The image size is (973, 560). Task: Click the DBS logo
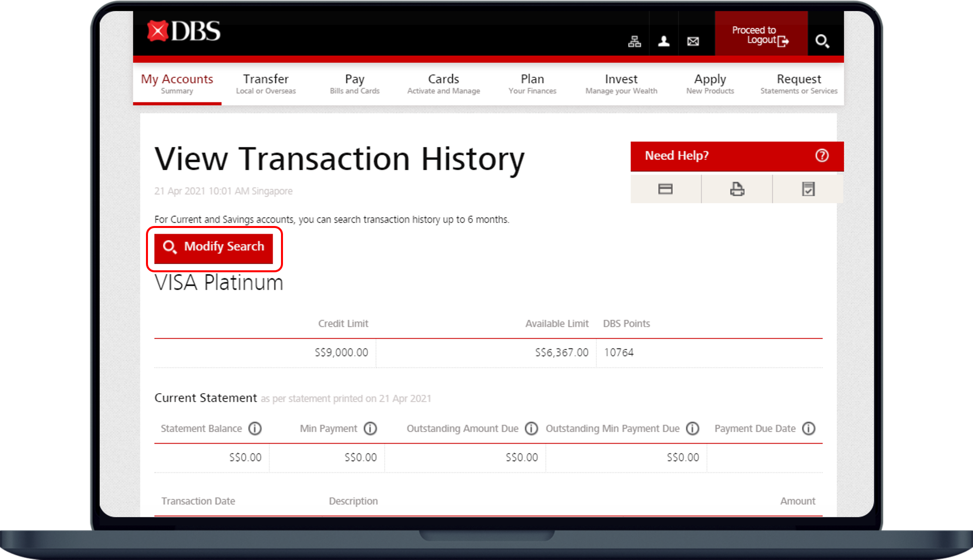pyautogui.click(x=184, y=31)
